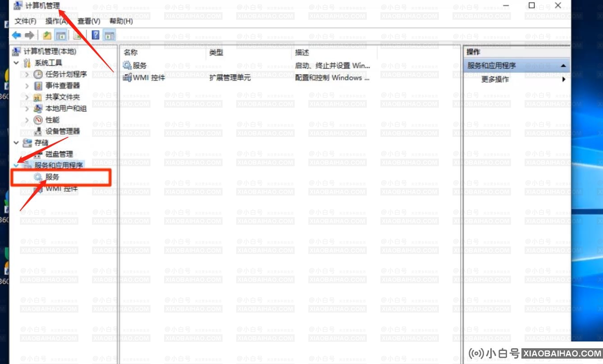Expand the 本地用户和组 node
This screenshot has height=364, width=603.
(27, 109)
